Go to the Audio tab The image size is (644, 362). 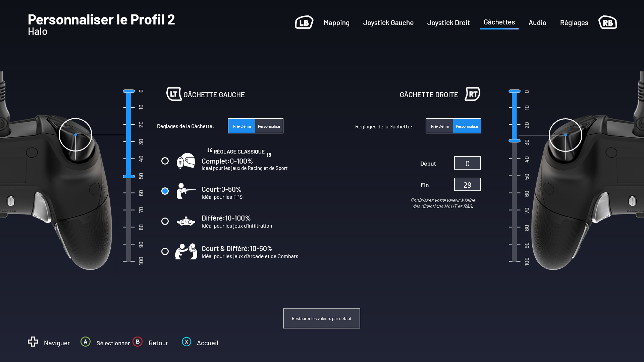537,23
